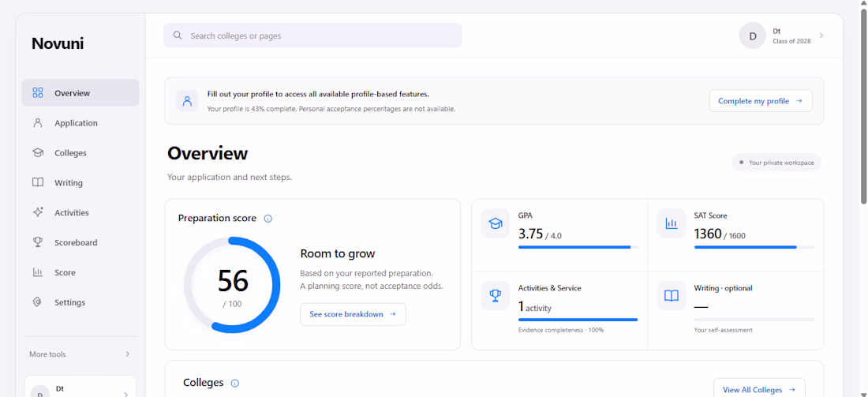Click Evidence completeness 100% text
The image size is (868, 397).
pos(561,330)
